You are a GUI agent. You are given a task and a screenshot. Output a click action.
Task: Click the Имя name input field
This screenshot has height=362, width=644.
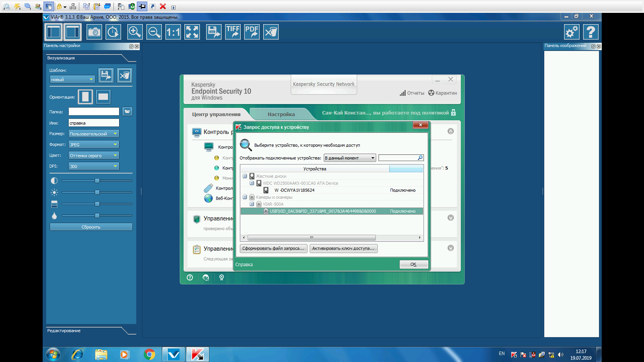(x=94, y=123)
